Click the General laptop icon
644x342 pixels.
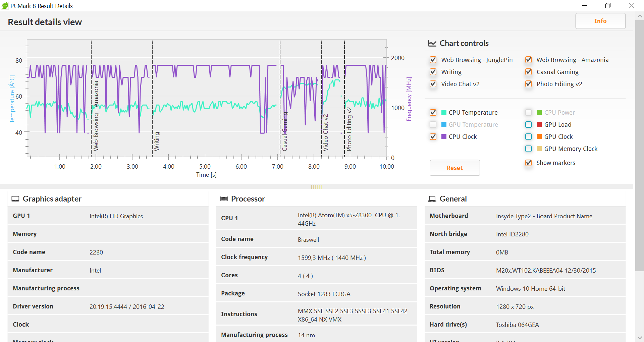(432, 199)
